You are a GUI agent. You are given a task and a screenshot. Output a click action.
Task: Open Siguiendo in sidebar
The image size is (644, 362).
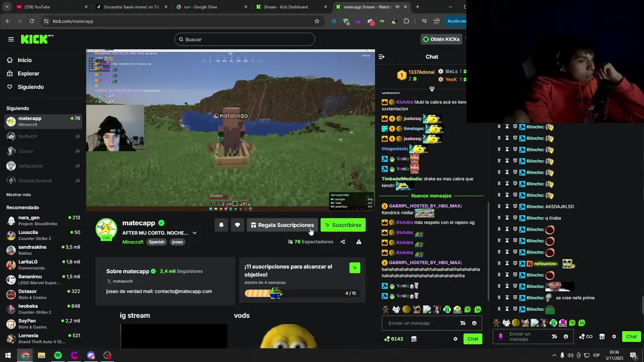[x=31, y=87]
